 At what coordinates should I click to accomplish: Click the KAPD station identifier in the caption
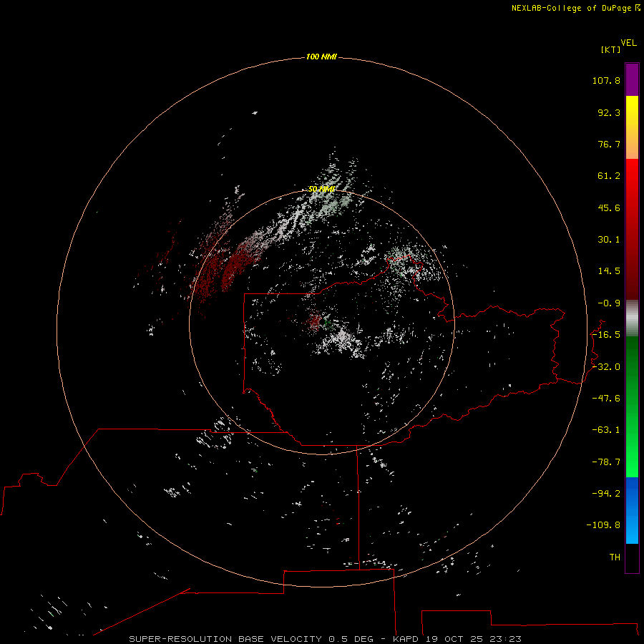point(406,639)
